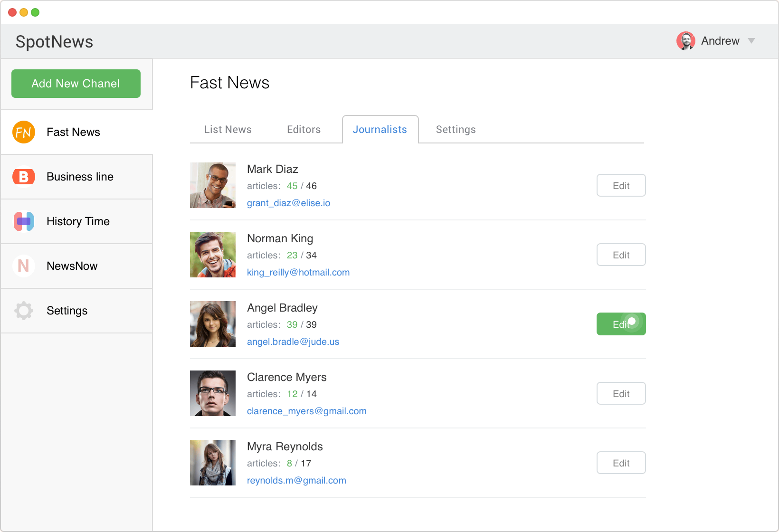Viewport: 779px width, 532px height.
Task: Click the Fast News orange FN icon
Action: pyautogui.click(x=24, y=132)
